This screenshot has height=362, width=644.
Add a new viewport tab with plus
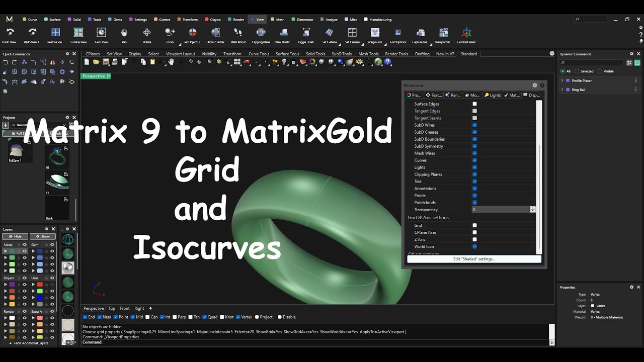point(150,308)
